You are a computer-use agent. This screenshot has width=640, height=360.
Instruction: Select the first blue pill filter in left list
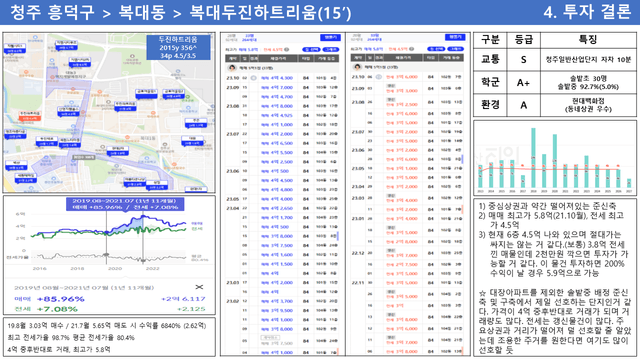tap(311, 49)
